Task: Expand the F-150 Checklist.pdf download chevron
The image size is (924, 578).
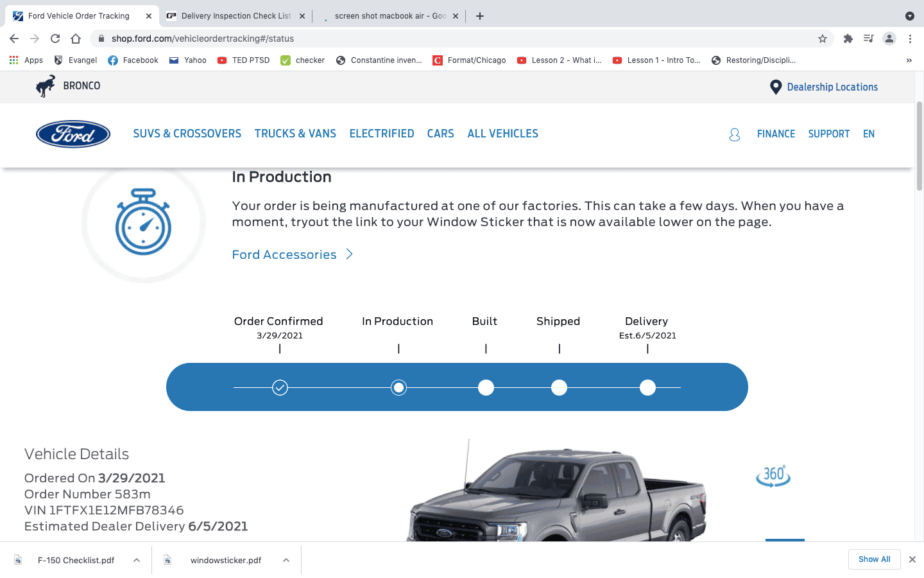Action: click(135, 559)
